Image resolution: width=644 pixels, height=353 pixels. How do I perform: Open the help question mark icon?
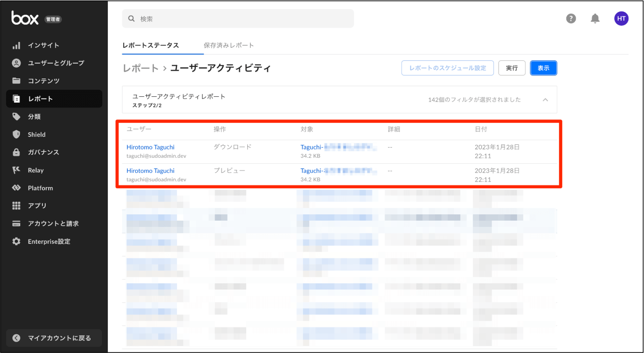(x=571, y=18)
